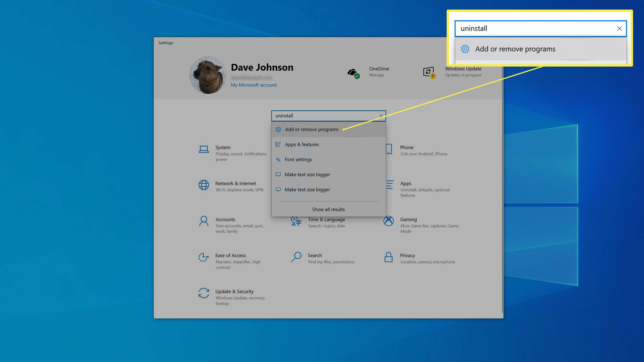Click list icon beside Apps & features result

(278, 144)
